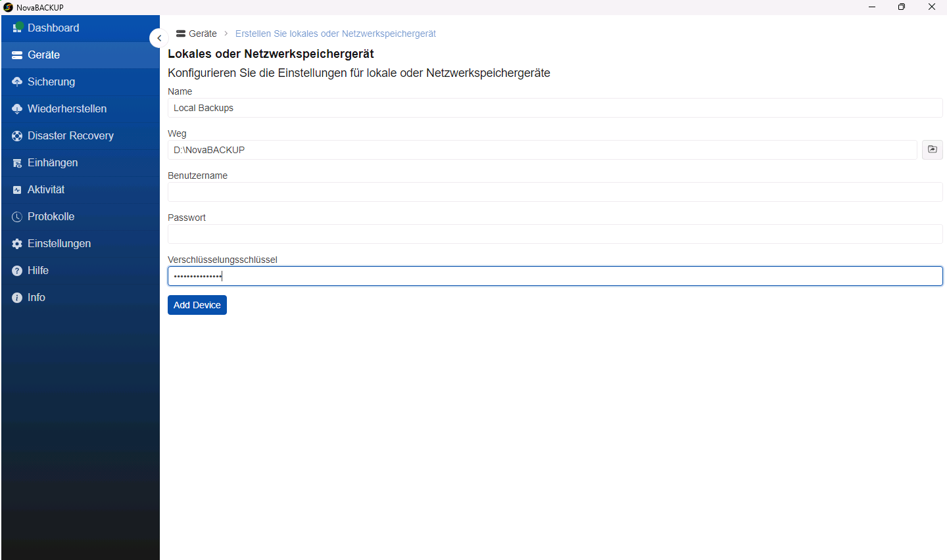Click the Add Device button
Image resolution: width=947 pixels, height=560 pixels.
click(x=197, y=305)
